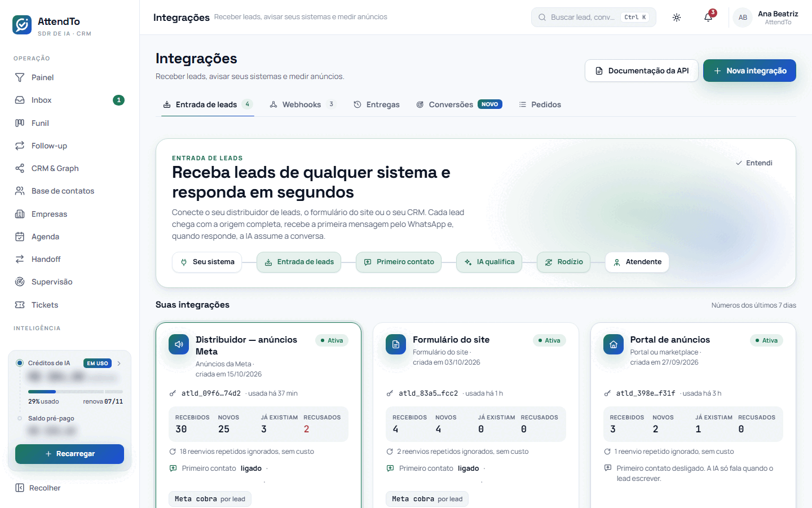The height and width of the screenshot is (508, 812).
Task: Expand the Créditos de IA chevron
Action: [x=119, y=364]
